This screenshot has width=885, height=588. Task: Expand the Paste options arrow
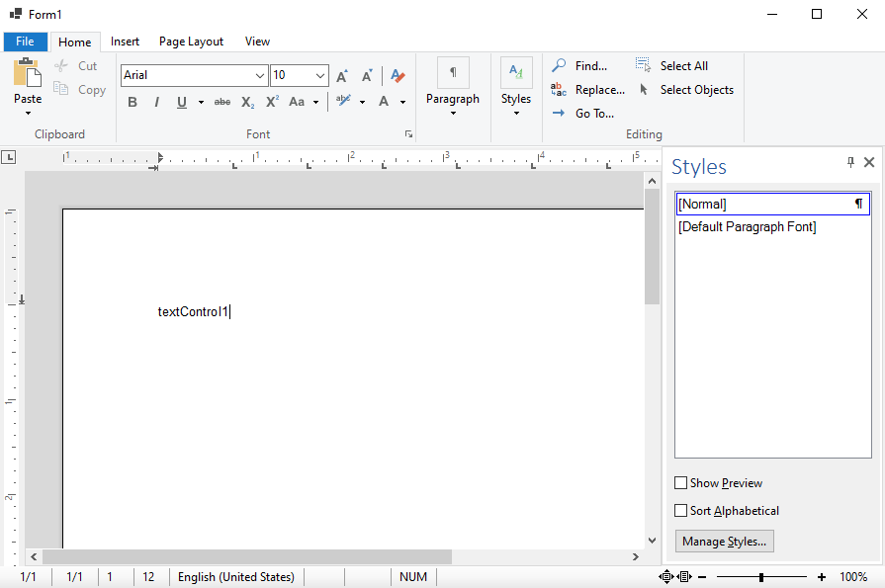pos(28,114)
